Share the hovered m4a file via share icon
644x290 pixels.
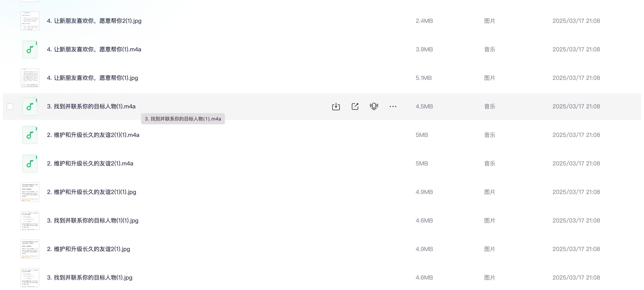(x=355, y=106)
